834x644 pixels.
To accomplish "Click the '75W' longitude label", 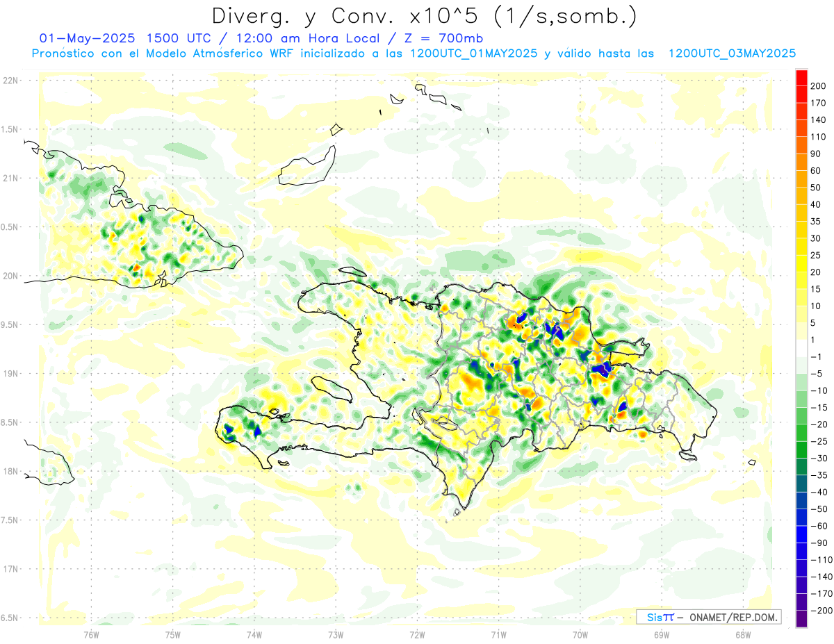I will [172, 634].
